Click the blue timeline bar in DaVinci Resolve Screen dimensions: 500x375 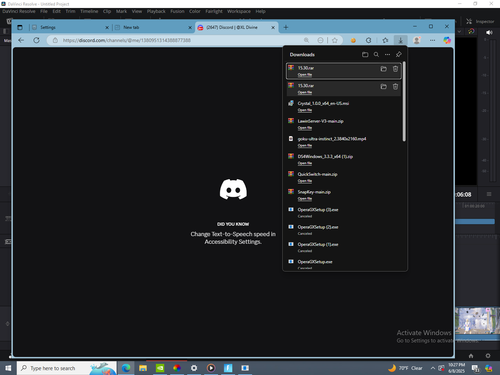pos(475,221)
